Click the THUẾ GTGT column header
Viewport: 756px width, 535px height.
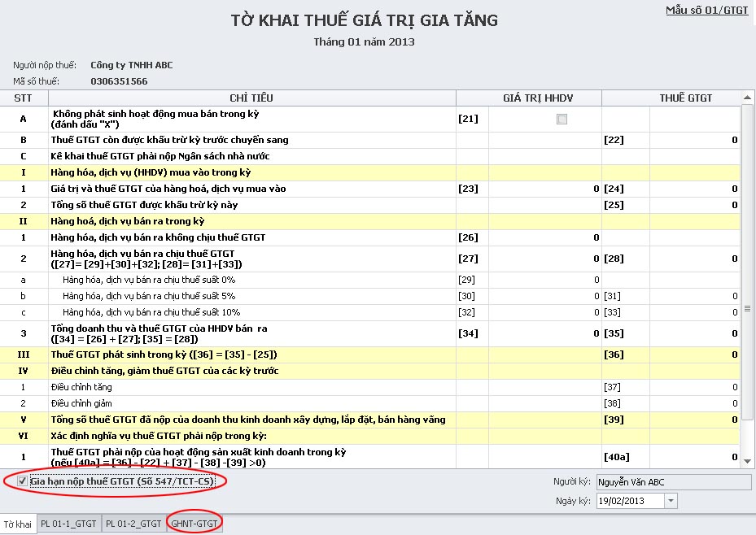click(x=671, y=98)
